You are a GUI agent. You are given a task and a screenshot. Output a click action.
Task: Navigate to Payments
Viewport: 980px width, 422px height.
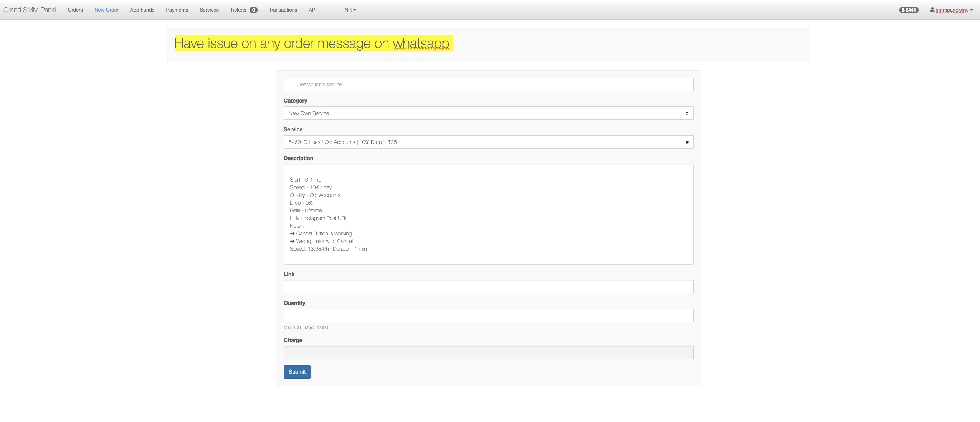click(x=177, y=10)
